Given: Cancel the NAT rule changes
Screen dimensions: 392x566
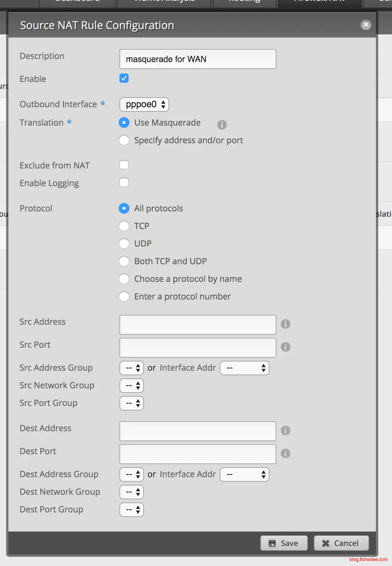Looking at the screenshot, I should coord(341,543).
